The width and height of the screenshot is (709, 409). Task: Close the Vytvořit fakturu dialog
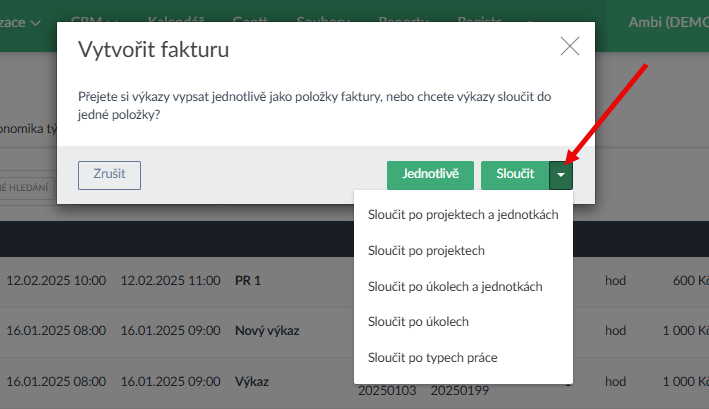click(570, 46)
